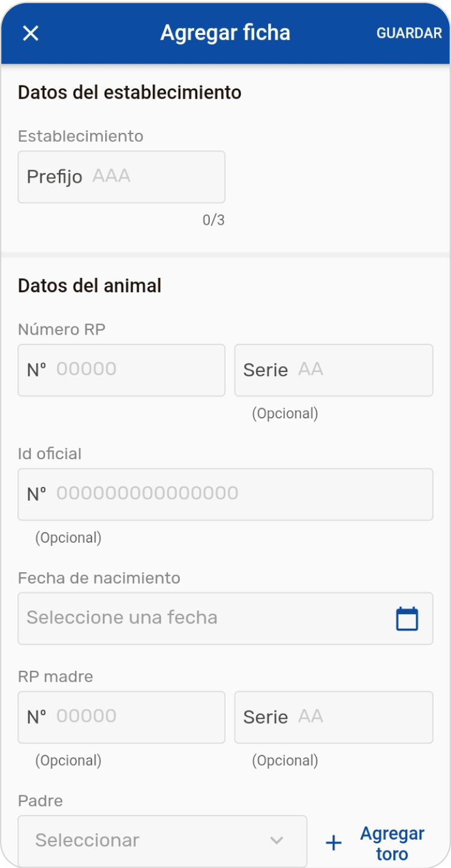The image size is (451, 868).
Task: Click the RP madre number field
Action: [121, 717]
